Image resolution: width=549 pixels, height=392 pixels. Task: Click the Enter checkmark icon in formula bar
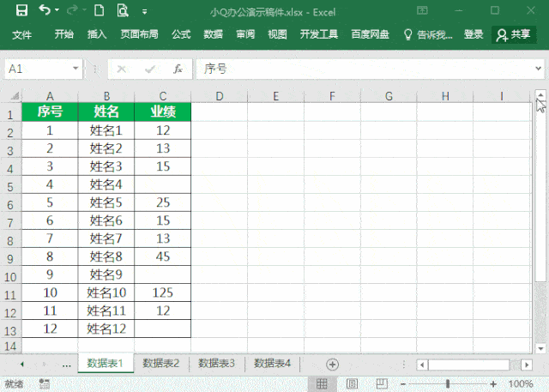[x=150, y=69]
